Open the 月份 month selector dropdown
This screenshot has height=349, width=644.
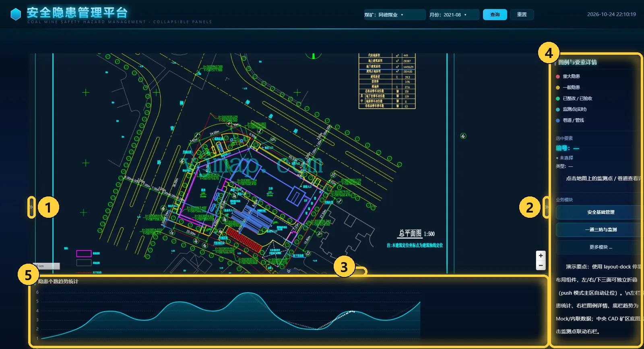click(454, 15)
